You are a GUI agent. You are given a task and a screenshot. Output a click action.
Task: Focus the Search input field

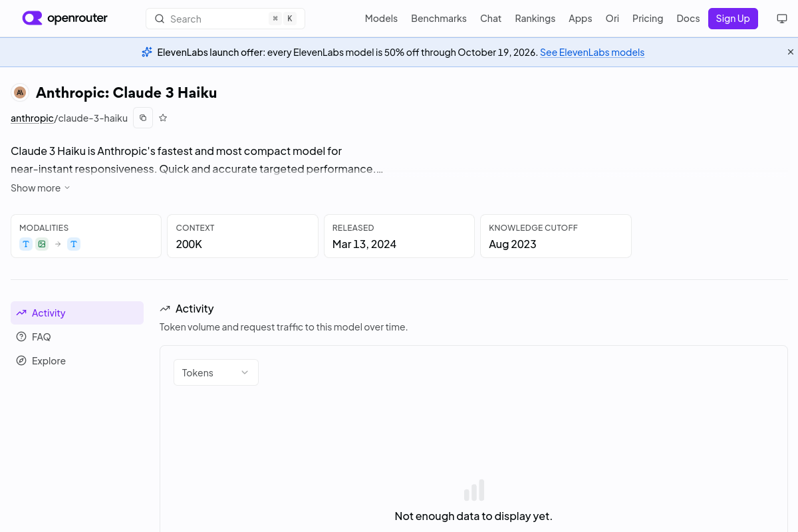tap(225, 19)
